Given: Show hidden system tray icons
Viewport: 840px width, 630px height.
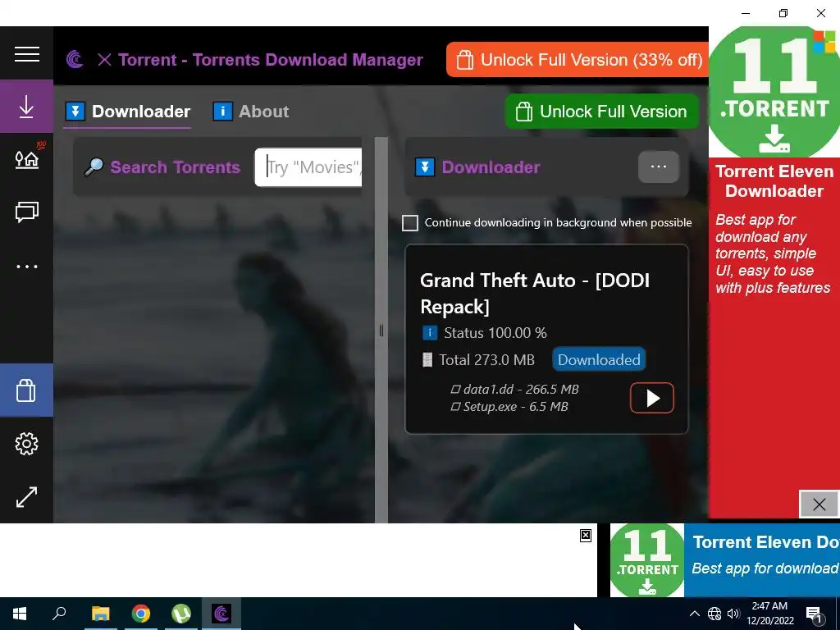Looking at the screenshot, I should [x=694, y=614].
